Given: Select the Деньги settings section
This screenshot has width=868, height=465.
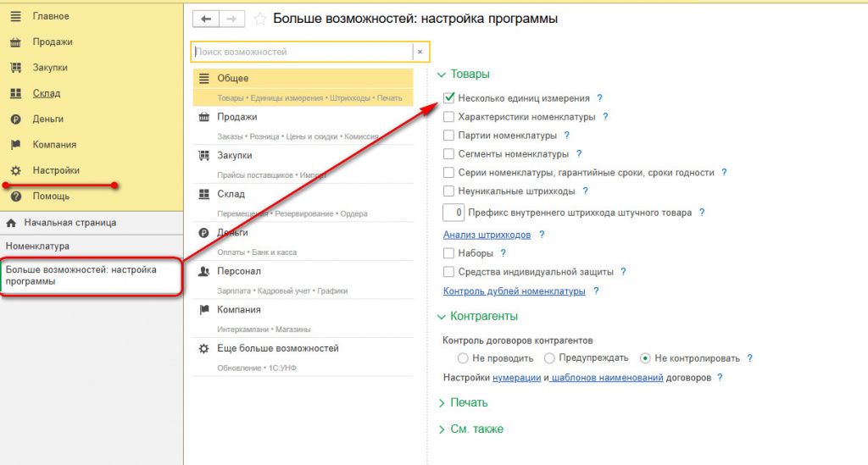Looking at the screenshot, I should (x=303, y=241).
